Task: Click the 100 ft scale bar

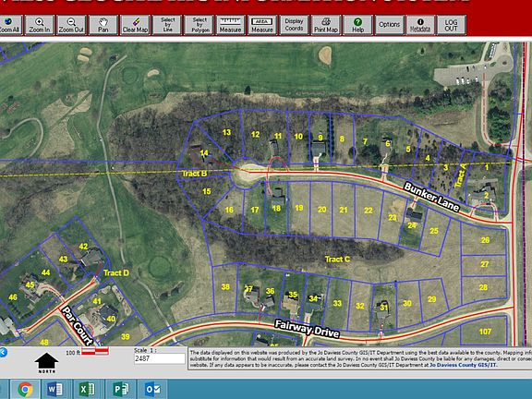Action: (x=95, y=352)
